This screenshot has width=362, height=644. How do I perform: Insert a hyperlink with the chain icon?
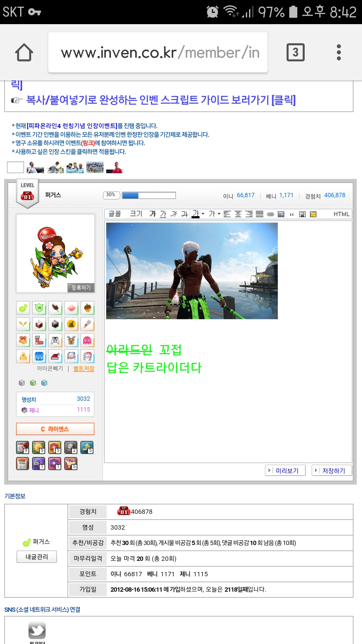click(x=270, y=214)
